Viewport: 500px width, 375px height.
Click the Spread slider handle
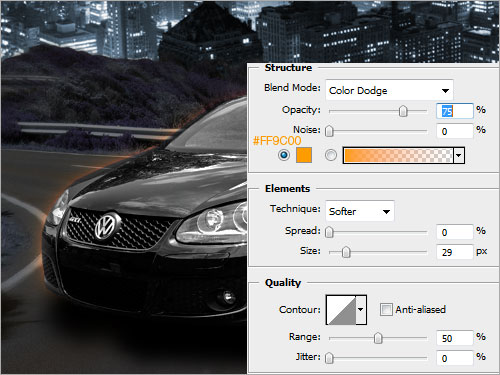tap(329, 232)
